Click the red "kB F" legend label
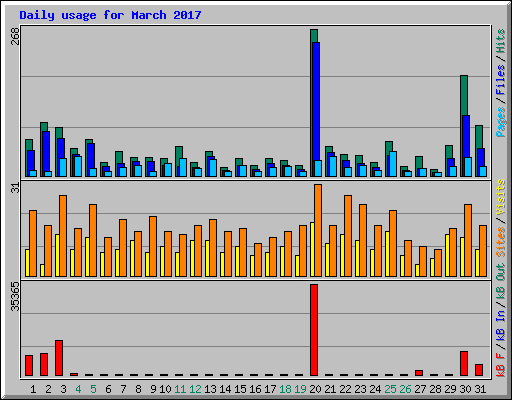 [500, 365]
